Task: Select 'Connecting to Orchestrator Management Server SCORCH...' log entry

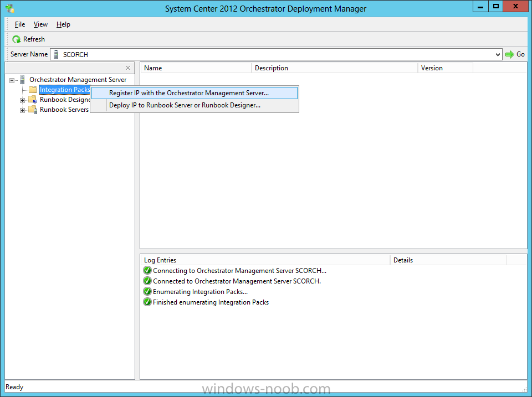Action: click(239, 271)
